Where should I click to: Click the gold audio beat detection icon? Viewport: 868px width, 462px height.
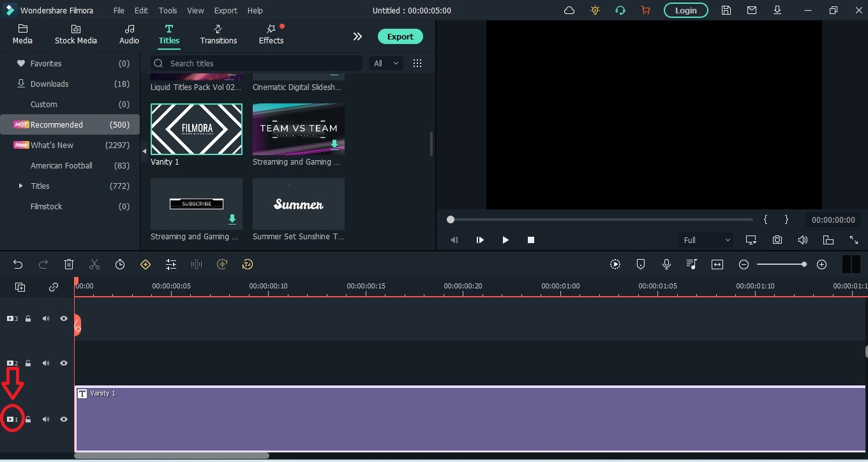pos(222,264)
